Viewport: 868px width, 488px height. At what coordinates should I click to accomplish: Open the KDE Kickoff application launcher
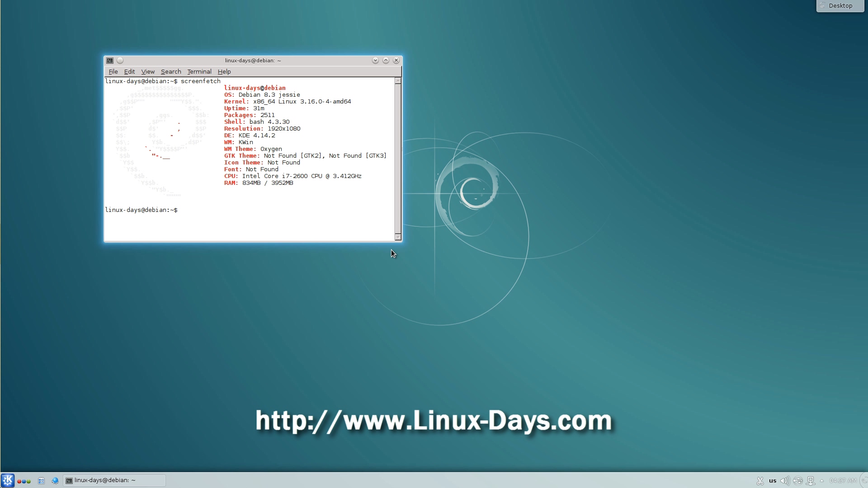click(x=8, y=480)
